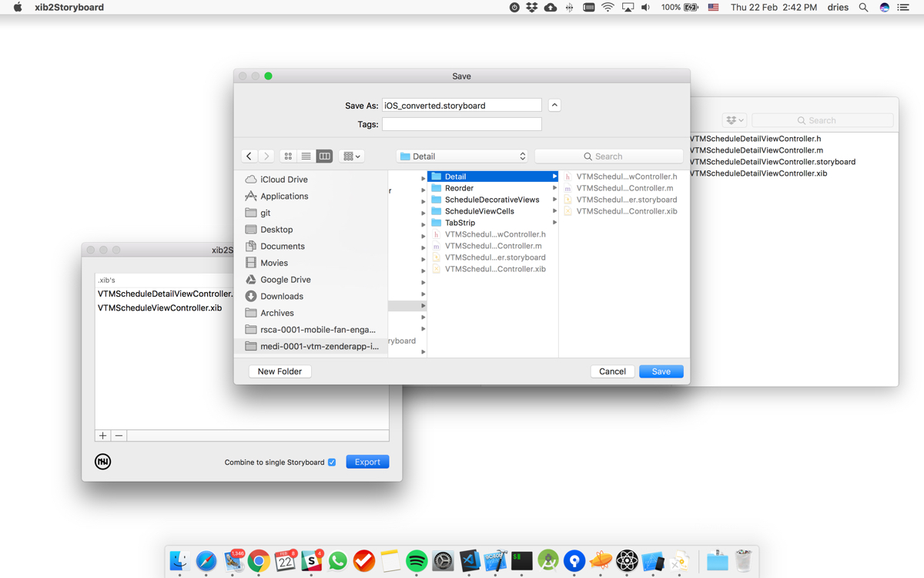
Task: Expand the ScheduleDecorativeViews folder arrow
Action: [554, 200]
